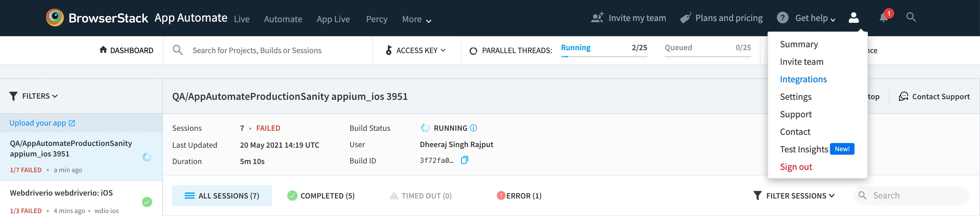This screenshot has width=980, height=216.
Task: Click the Dashboard home icon
Action: 103,50
